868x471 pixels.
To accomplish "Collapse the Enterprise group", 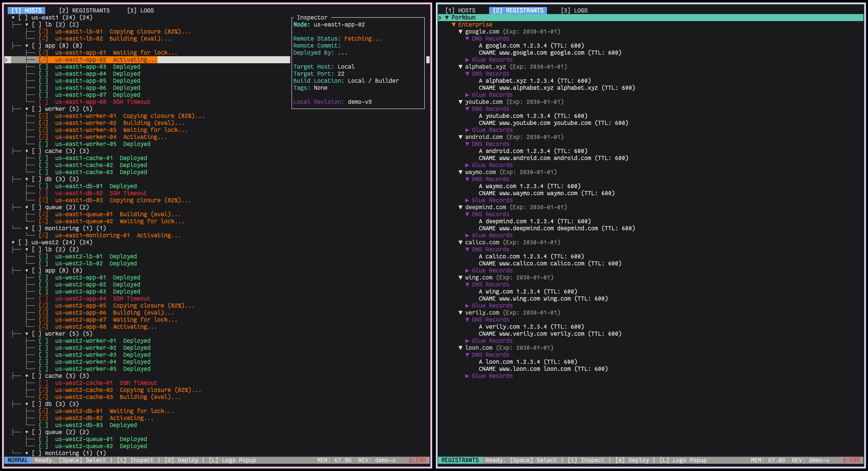I will pos(454,24).
